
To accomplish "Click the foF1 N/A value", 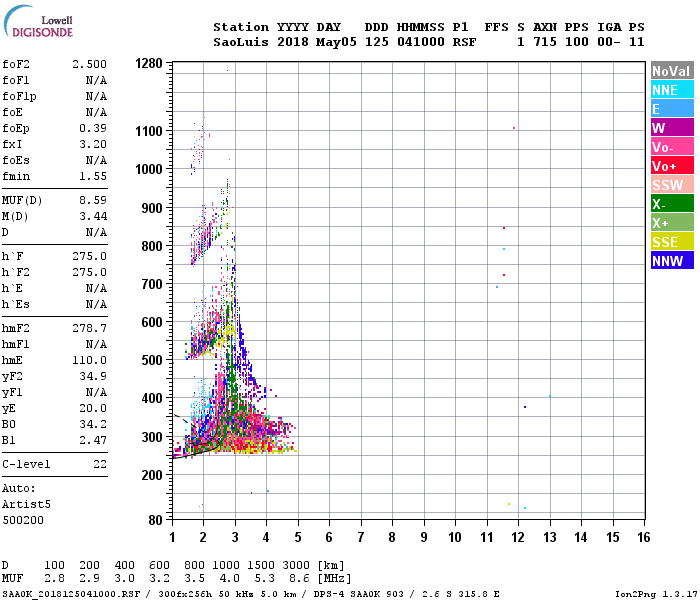I will 96,80.
